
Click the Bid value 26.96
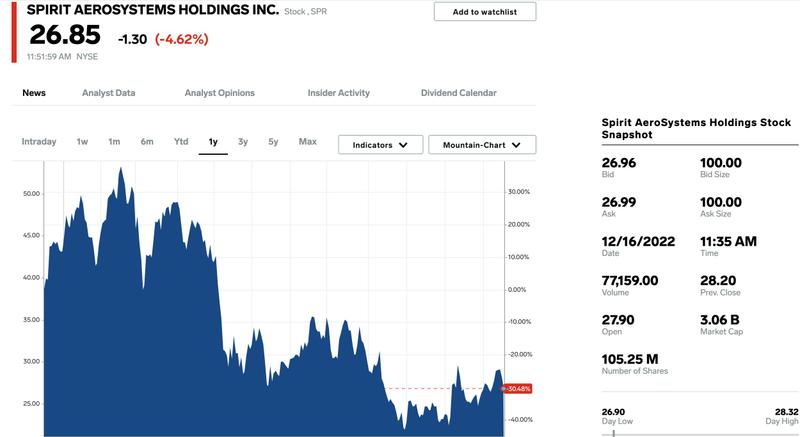619,163
